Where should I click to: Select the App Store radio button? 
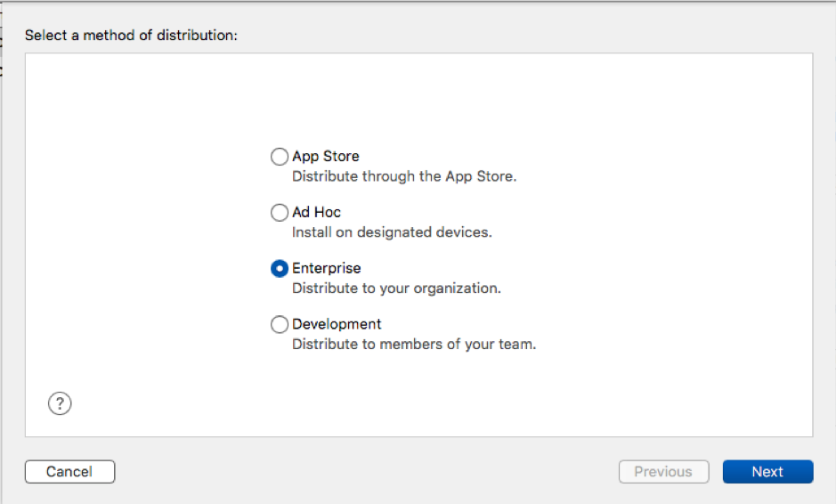click(x=280, y=157)
